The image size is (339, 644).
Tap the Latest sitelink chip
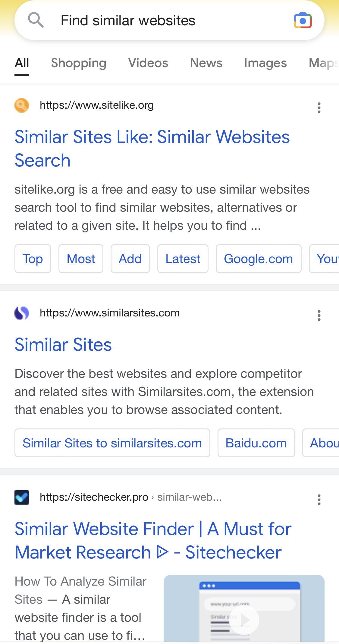point(183,259)
